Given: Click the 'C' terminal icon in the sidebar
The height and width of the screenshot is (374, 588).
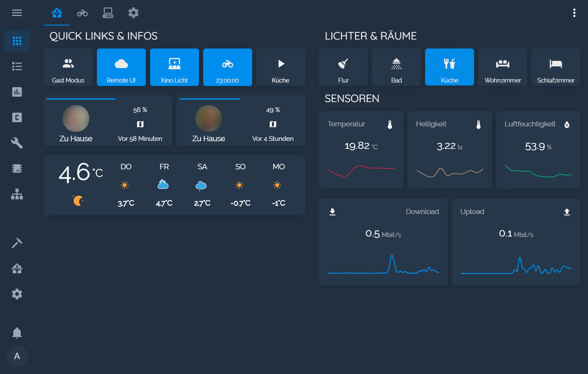Looking at the screenshot, I should (x=17, y=117).
